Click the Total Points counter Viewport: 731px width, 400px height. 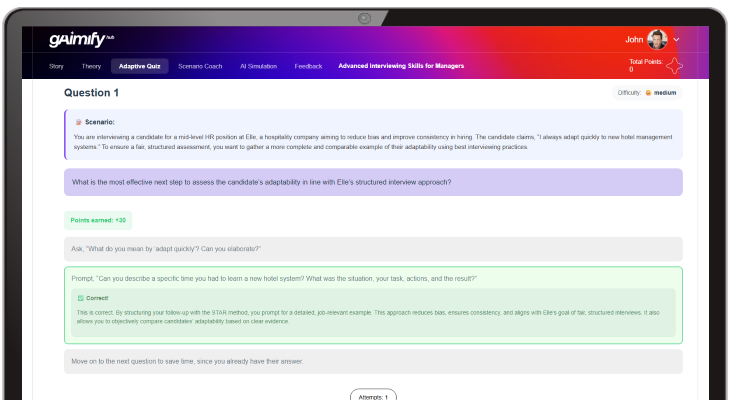click(644, 66)
